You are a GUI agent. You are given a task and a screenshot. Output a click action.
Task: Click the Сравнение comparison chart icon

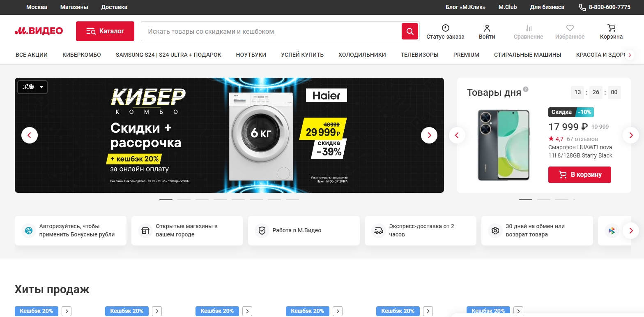(x=528, y=28)
